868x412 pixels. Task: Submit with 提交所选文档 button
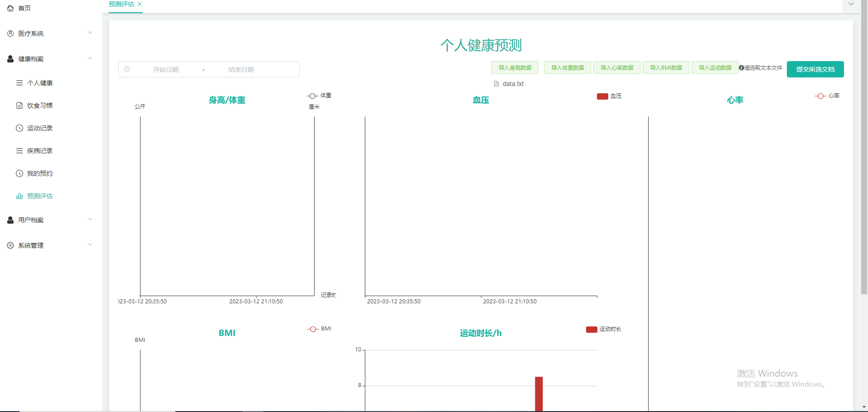click(x=815, y=69)
